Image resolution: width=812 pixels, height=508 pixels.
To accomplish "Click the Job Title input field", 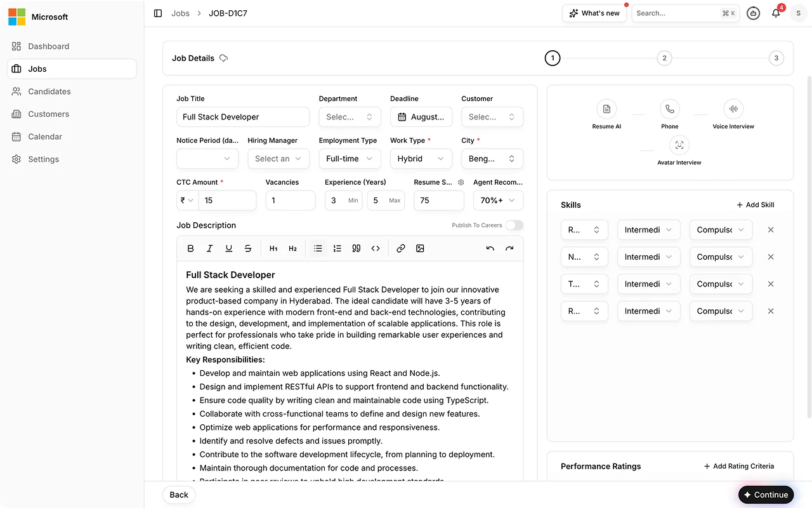I will point(243,117).
